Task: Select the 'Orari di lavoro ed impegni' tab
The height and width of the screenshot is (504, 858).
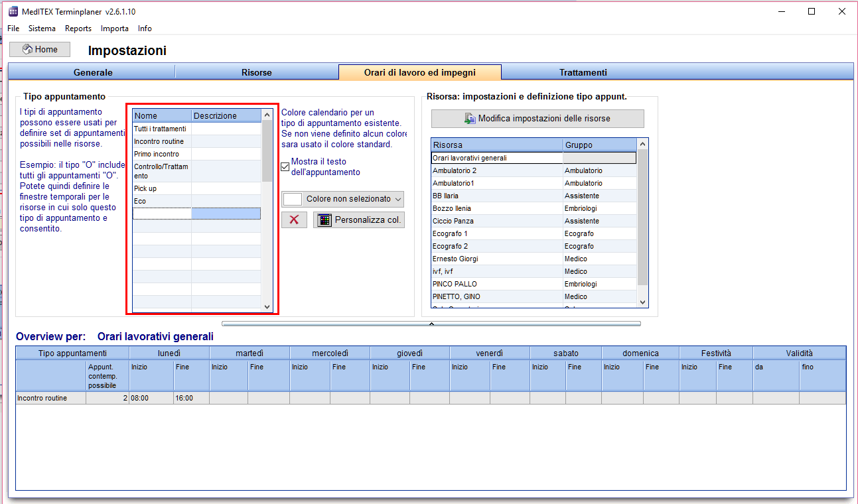Action: [x=420, y=72]
